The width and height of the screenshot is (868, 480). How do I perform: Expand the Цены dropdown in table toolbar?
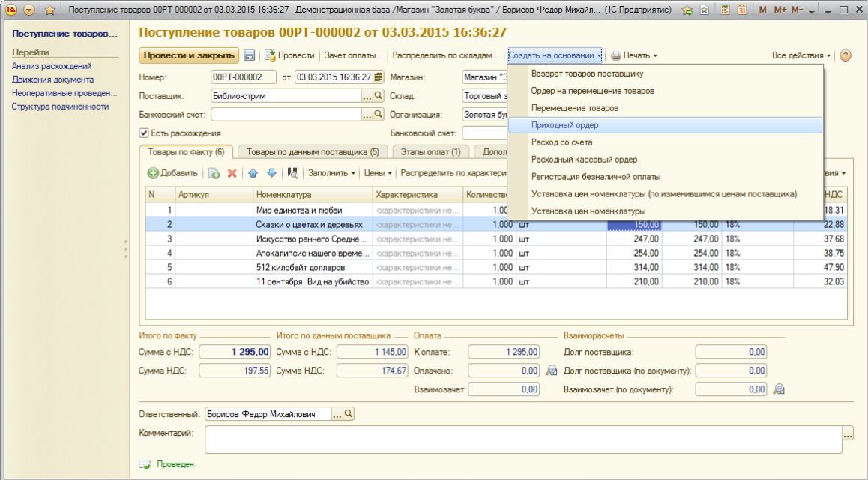pos(378,173)
